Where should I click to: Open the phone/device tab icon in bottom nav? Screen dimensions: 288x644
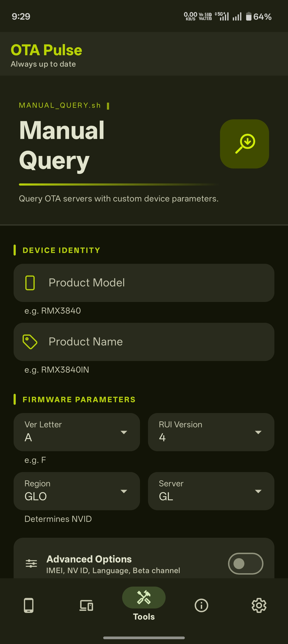pos(29,606)
